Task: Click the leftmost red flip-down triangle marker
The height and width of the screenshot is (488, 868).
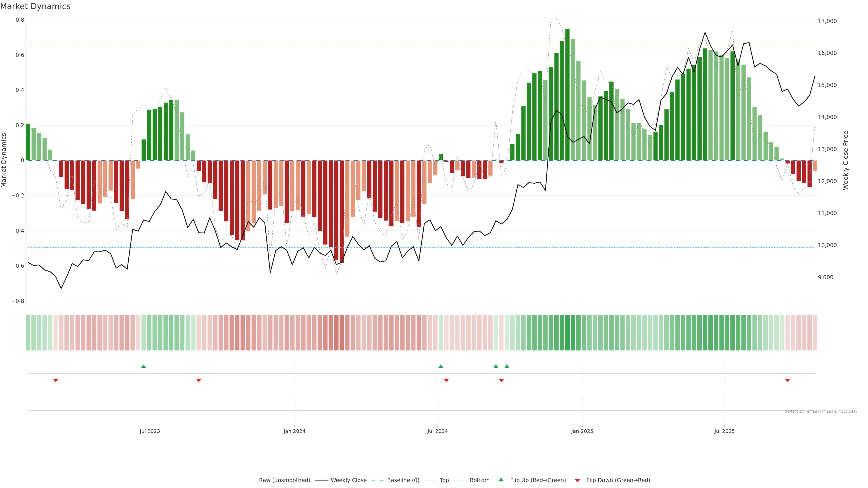Action: (x=56, y=380)
